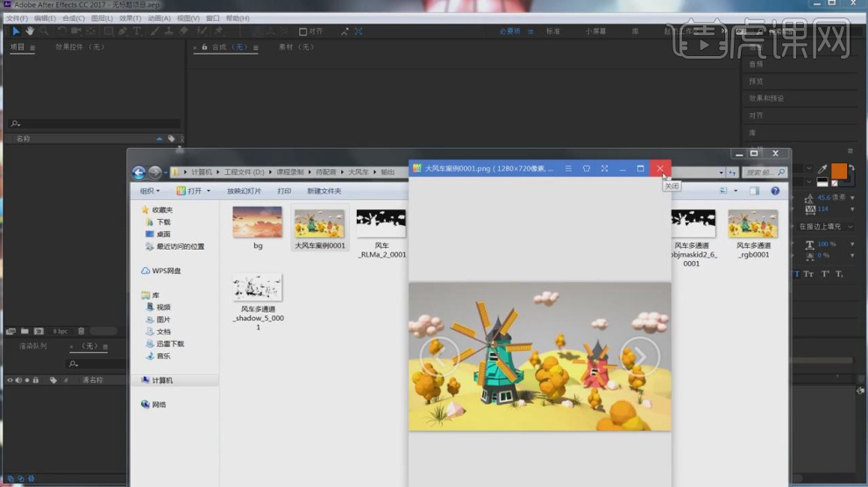Click the 打开 button in Explorer toolbar

click(189, 191)
